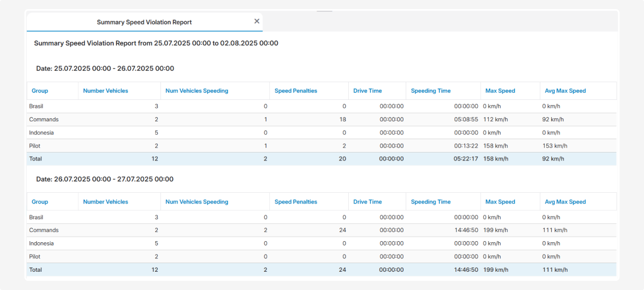Click Drive Time header in the first table
644x290 pixels.
click(368, 91)
